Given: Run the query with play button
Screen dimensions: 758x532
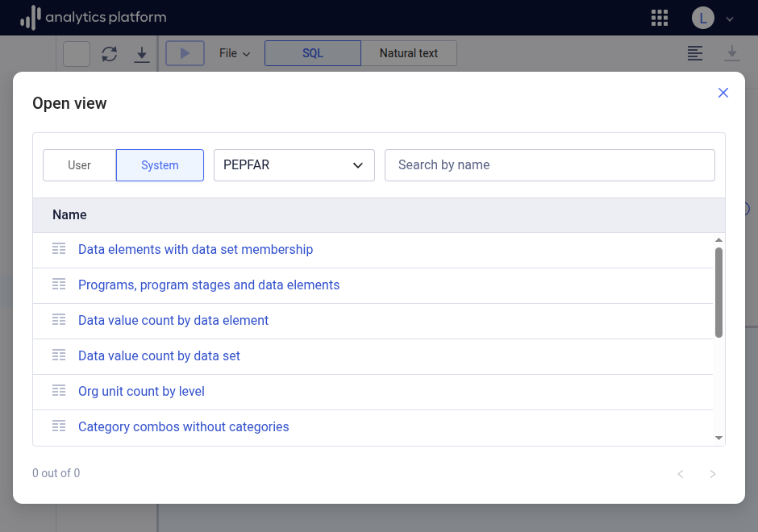Looking at the screenshot, I should [185, 53].
